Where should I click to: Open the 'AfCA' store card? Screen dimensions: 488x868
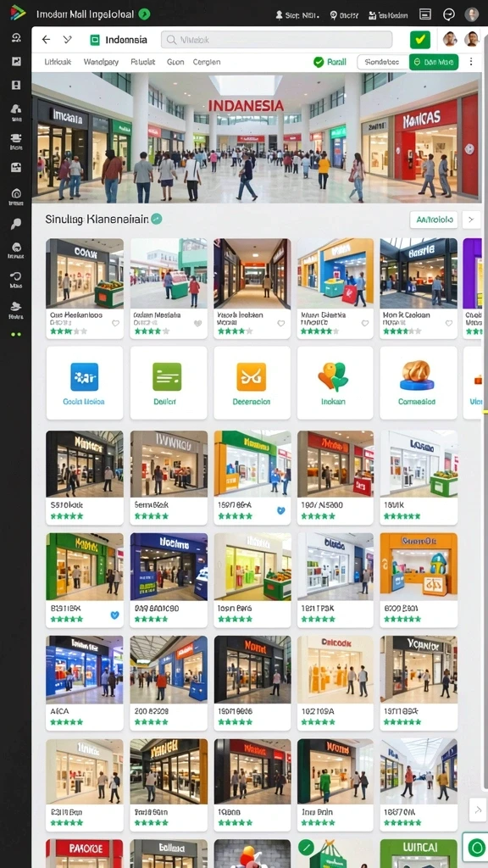pos(84,683)
